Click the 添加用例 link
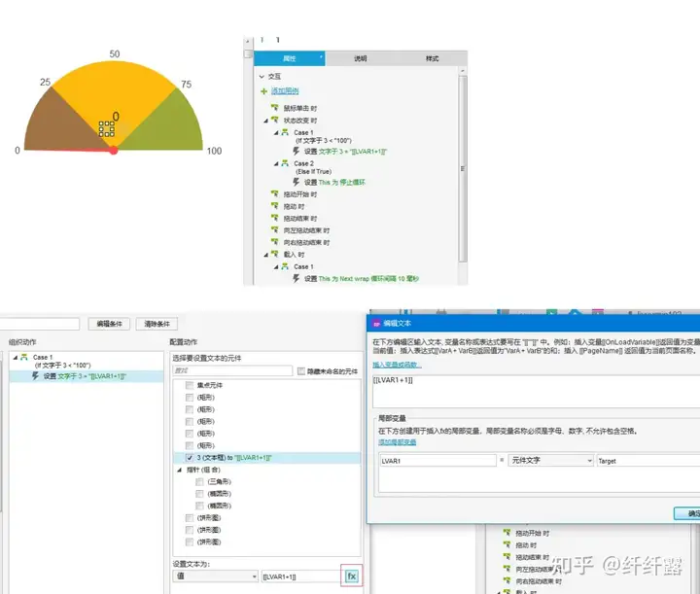700x594 pixels. pyautogui.click(x=285, y=90)
